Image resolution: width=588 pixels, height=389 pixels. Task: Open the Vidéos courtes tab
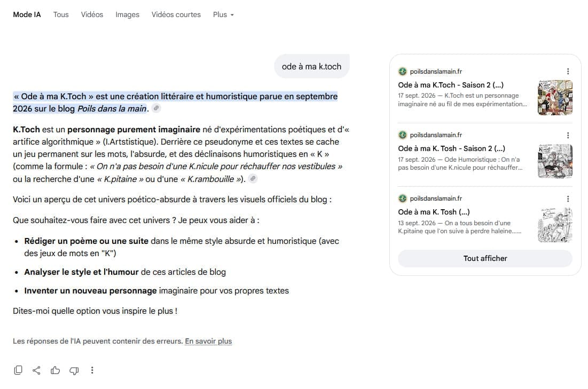(x=176, y=14)
